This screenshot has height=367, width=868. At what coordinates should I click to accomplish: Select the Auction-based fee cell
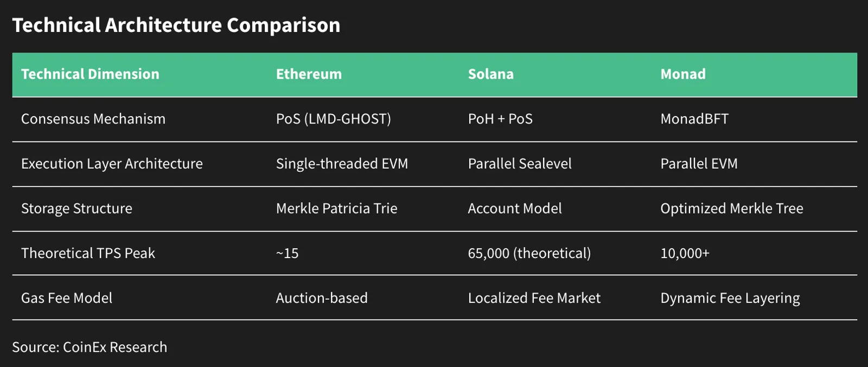[322, 298]
